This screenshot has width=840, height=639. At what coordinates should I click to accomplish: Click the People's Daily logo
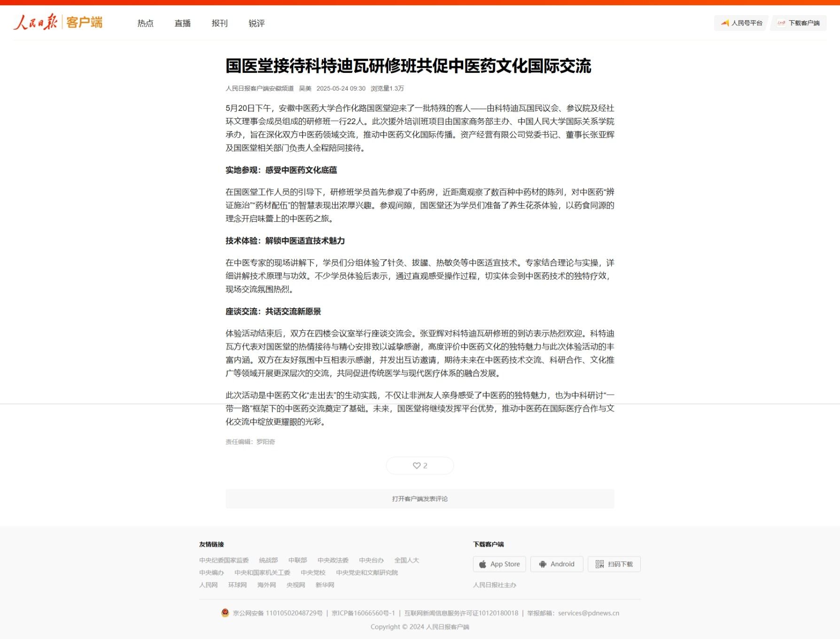tap(58, 22)
